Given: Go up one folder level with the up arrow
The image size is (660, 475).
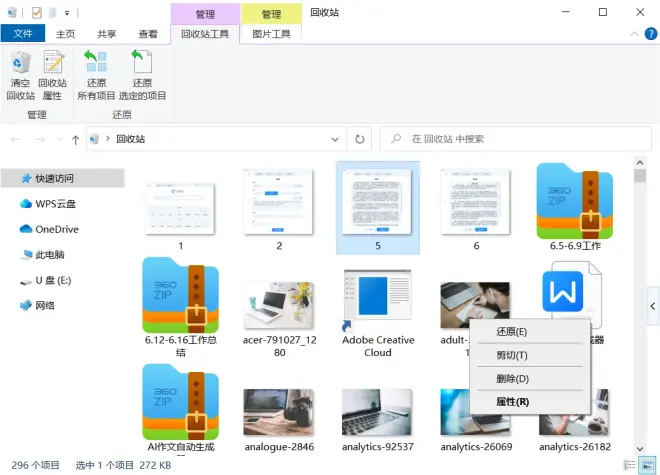Looking at the screenshot, I should coord(76,139).
